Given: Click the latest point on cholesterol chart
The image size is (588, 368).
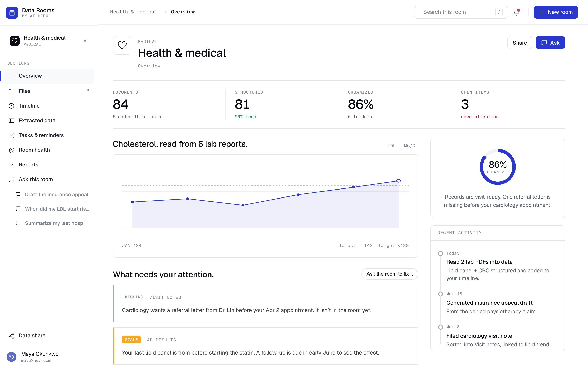Looking at the screenshot, I should (398, 181).
